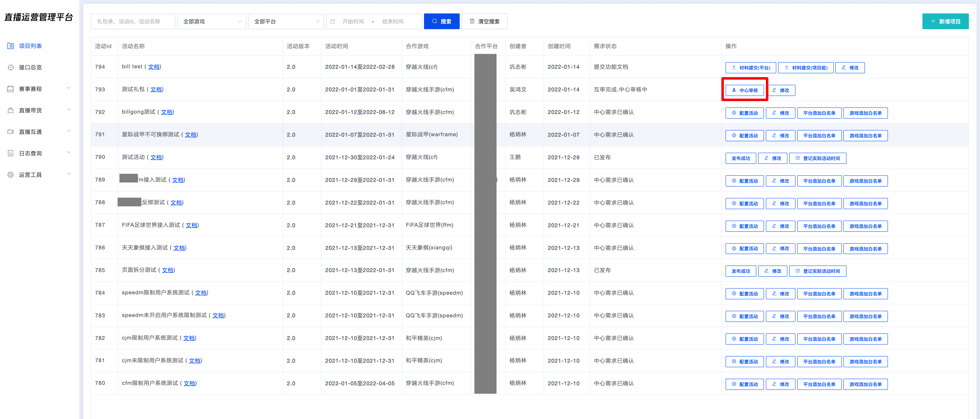Viewport: 980px width, 419px height.
Task: Click pencil icon in row 788 修改
Action: pyautogui.click(x=774, y=203)
